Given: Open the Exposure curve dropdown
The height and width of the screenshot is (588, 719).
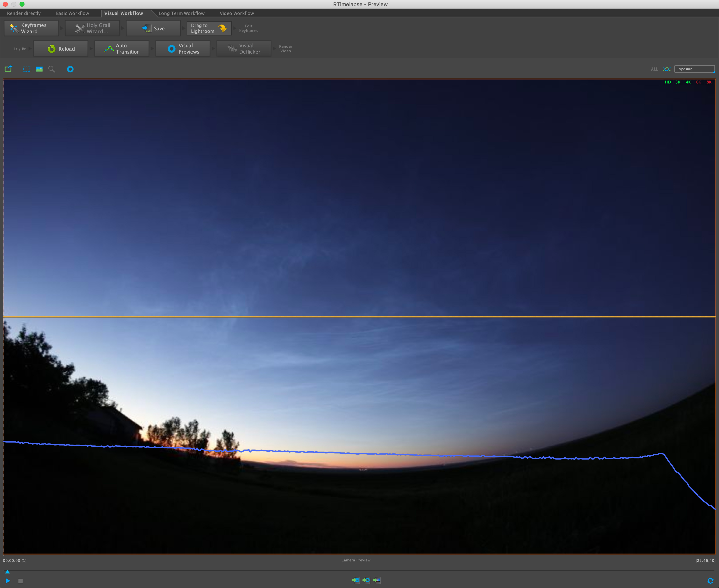Looking at the screenshot, I should [694, 69].
